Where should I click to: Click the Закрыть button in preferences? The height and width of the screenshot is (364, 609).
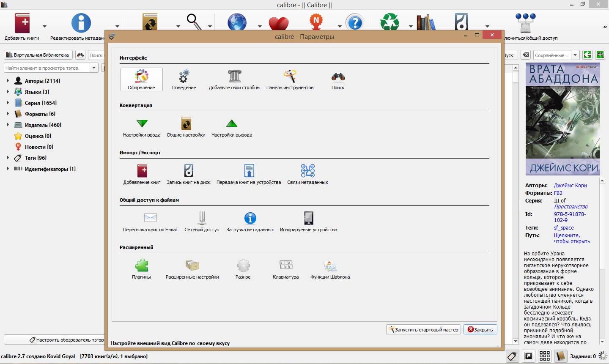(480, 329)
